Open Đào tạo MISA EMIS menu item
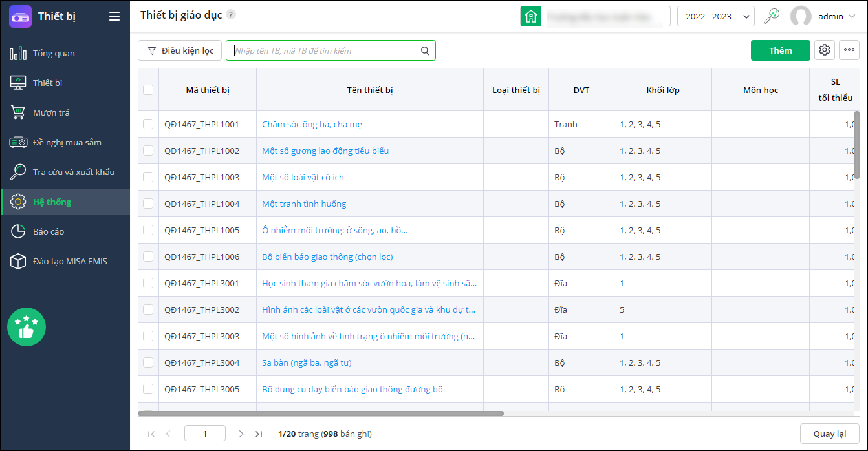The height and width of the screenshot is (451, 868). [65, 261]
